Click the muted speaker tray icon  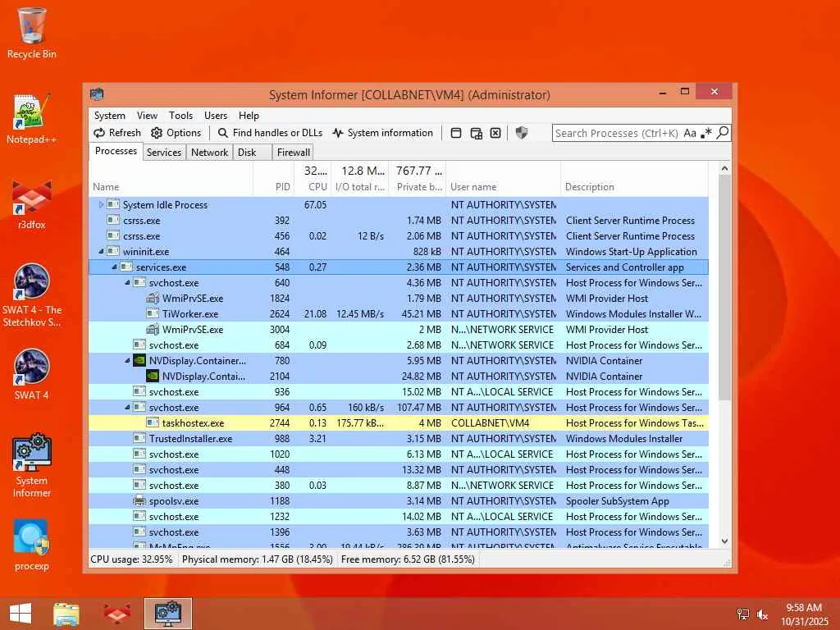[x=762, y=614]
